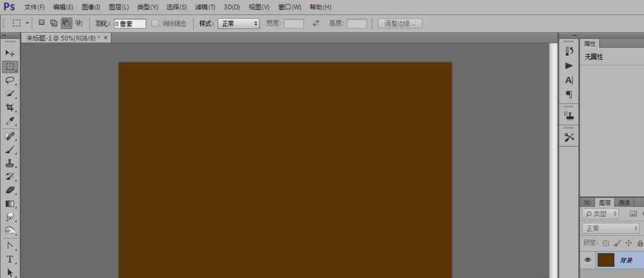Open the layer blend mode 正常 dropdown
This screenshot has width=644, height=278.
tap(611, 228)
